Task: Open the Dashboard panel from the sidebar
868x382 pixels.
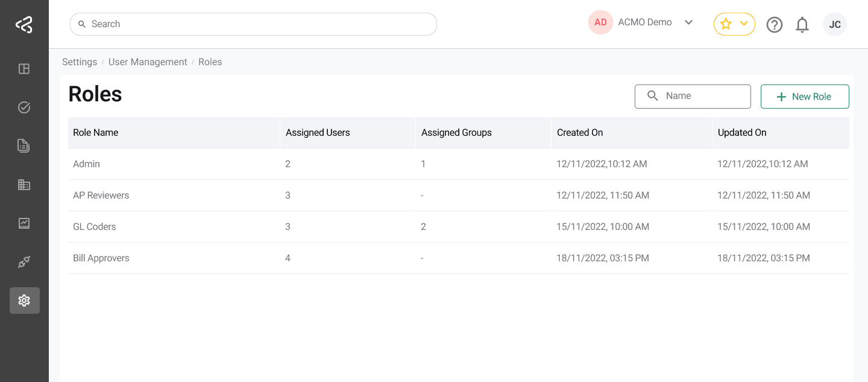Action: 24,69
